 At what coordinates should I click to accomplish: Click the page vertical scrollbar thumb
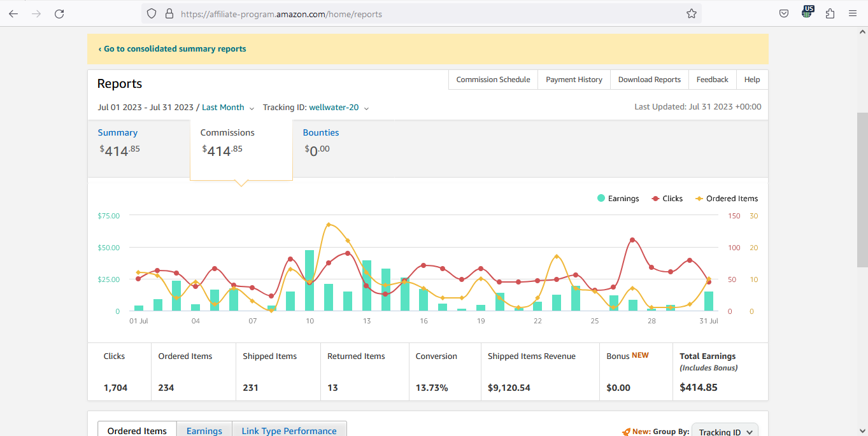coord(862,190)
